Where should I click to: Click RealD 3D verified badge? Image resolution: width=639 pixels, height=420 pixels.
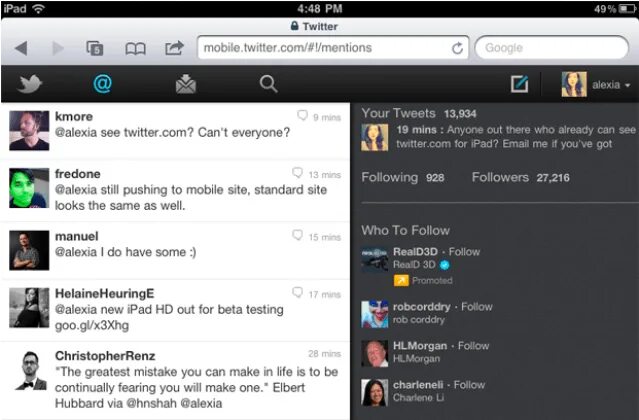[x=444, y=265]
